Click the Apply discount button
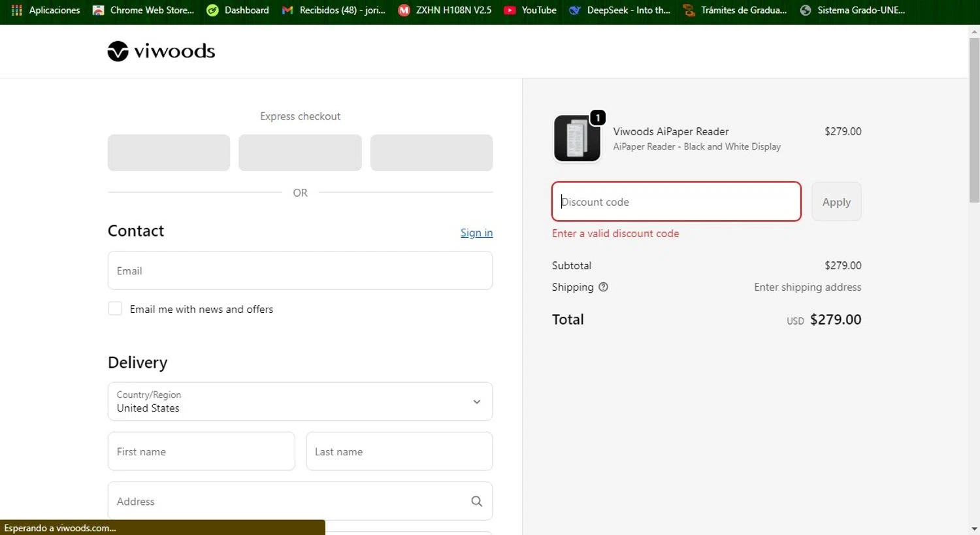Viewport: 980px width, 535px height. [836, 202]
